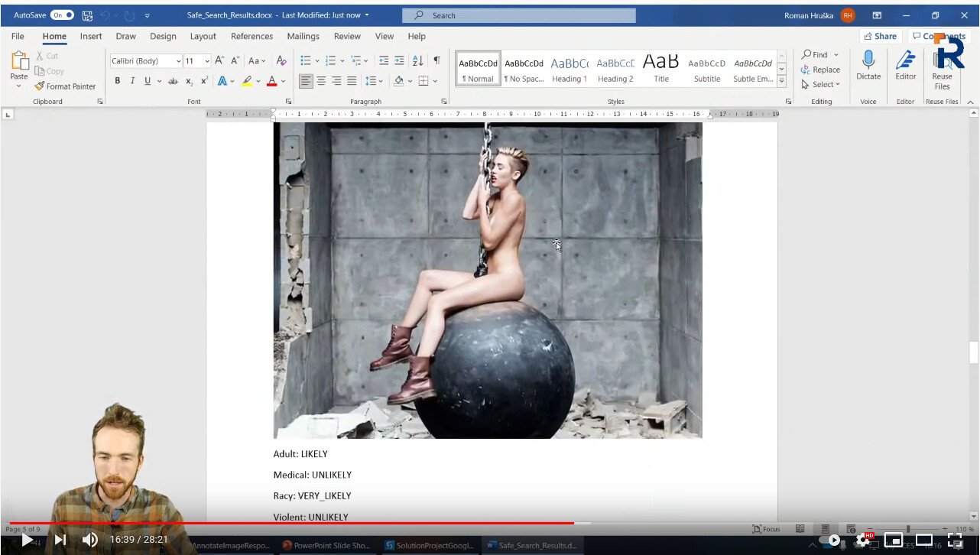
Task: Open the Editor pane
Action: [906, 66]
